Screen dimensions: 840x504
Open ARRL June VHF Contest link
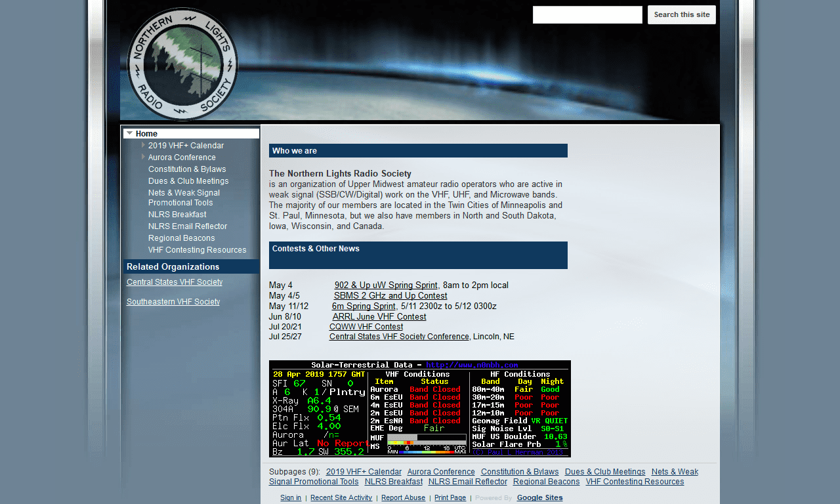click(x=379, y=317)
